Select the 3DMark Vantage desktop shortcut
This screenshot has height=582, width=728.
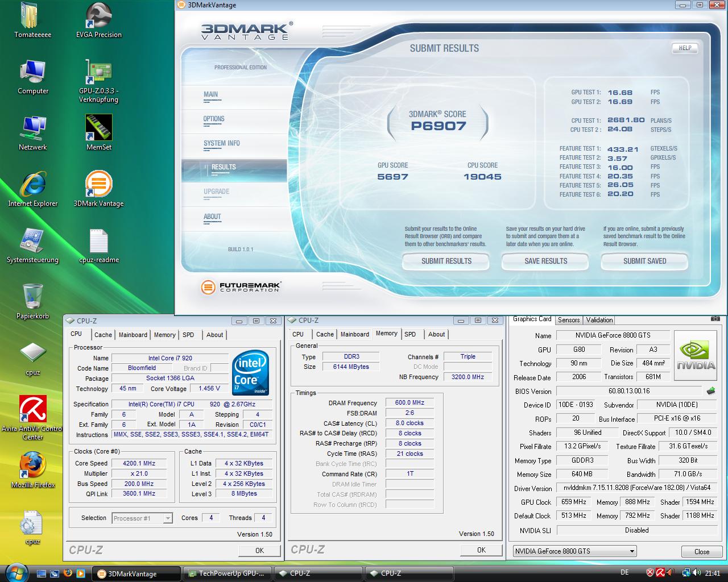(98, 189)
